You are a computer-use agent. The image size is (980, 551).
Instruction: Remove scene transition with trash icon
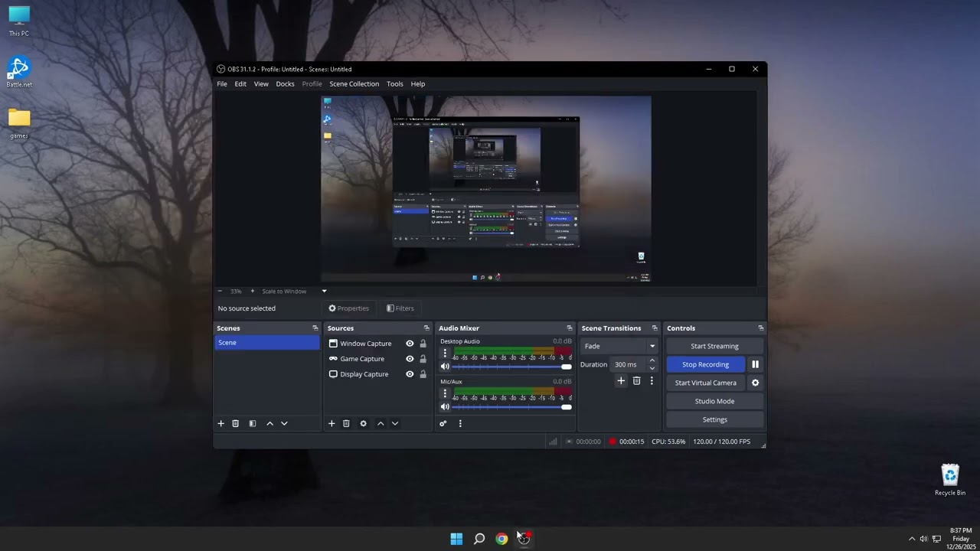pyautogui.click(x=636, y=380)
